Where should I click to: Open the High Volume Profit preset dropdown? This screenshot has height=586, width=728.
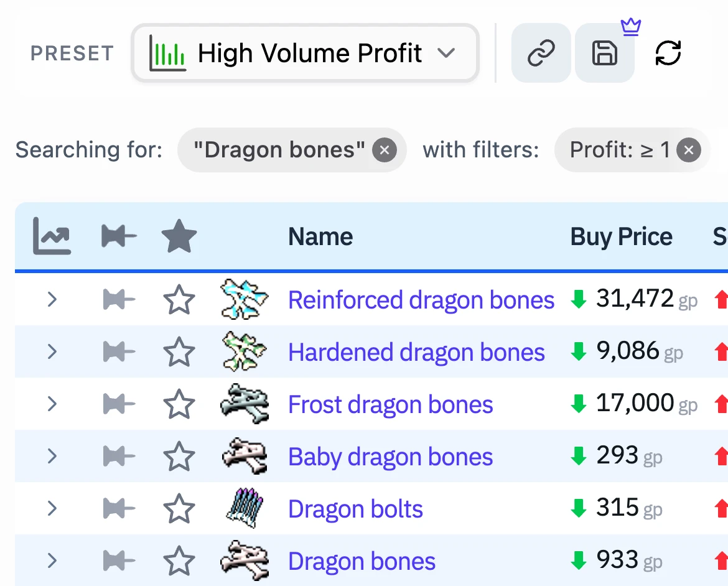coord(305,53)
